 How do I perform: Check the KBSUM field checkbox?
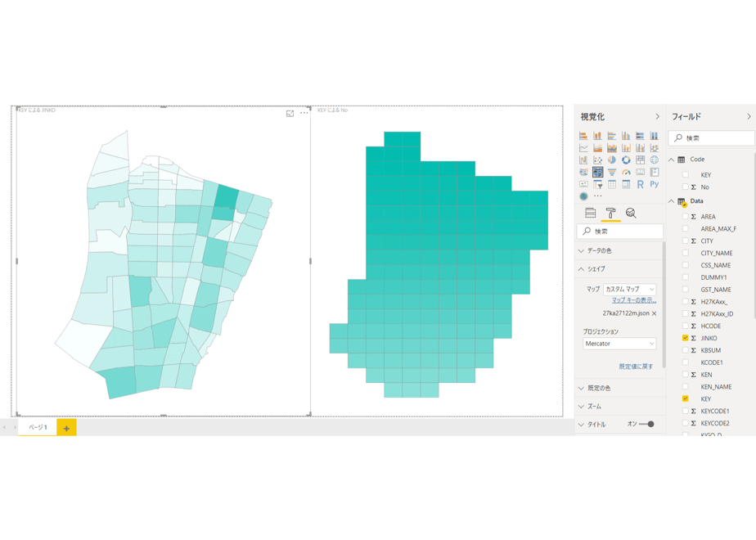point(685,350)
